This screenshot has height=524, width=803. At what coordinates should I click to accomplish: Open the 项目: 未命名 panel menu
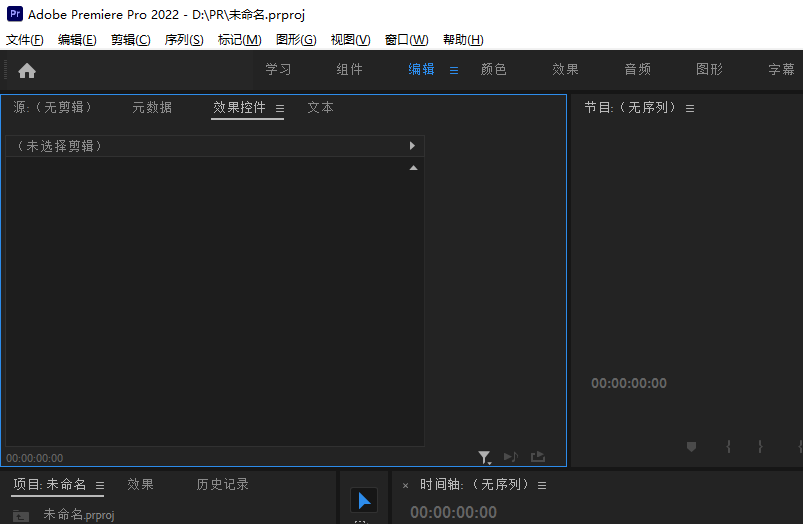tap(100, 486)
